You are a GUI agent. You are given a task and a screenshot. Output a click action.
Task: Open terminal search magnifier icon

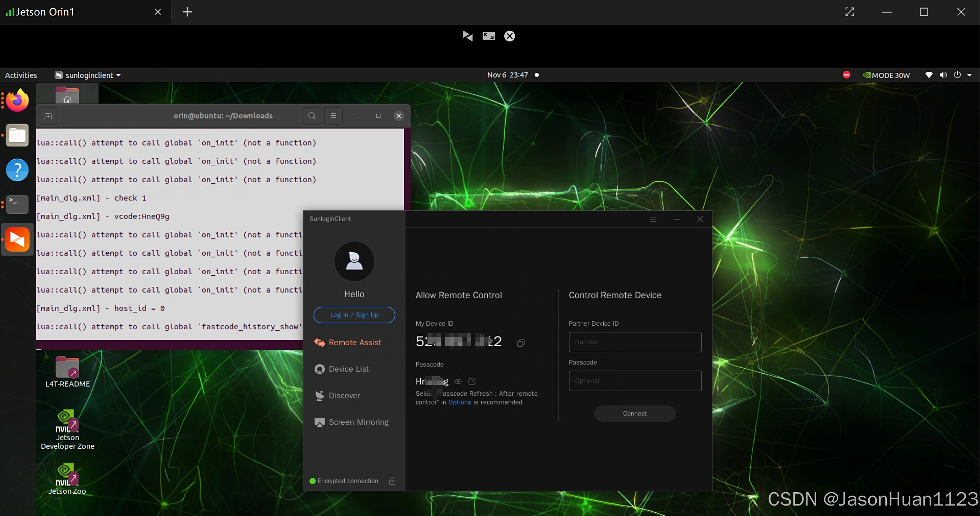[312, 116]
